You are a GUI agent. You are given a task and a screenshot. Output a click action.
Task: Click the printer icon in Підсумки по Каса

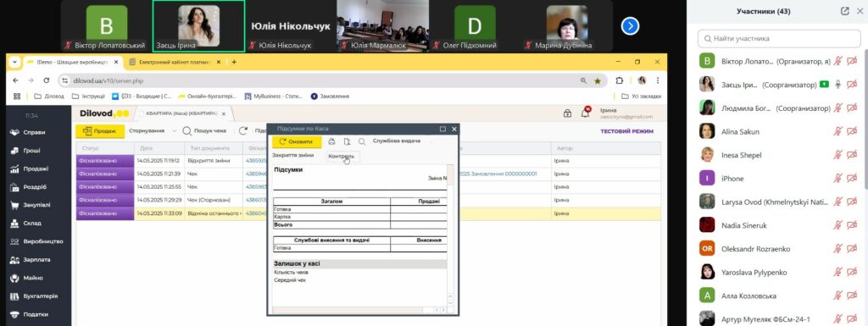click(331, 141)
